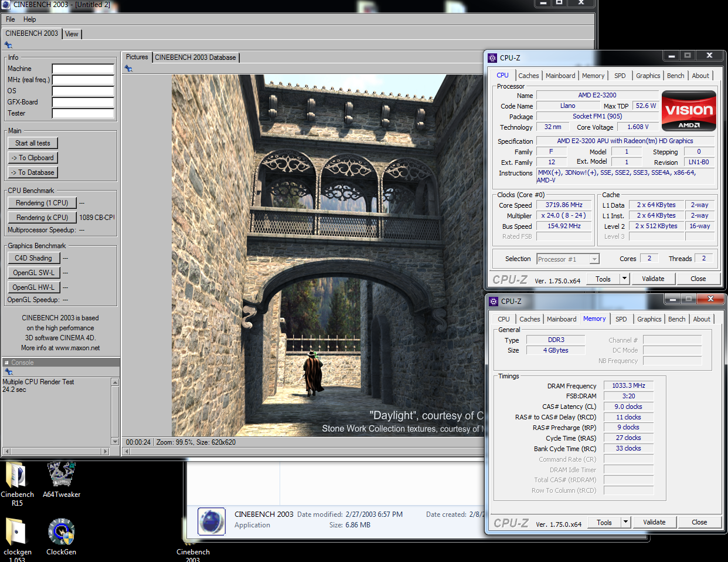The image size is (728, 562).
Task: Open SPD tab in top CPU-Z window
Action: pyautogui.click(x=620, y=76)
